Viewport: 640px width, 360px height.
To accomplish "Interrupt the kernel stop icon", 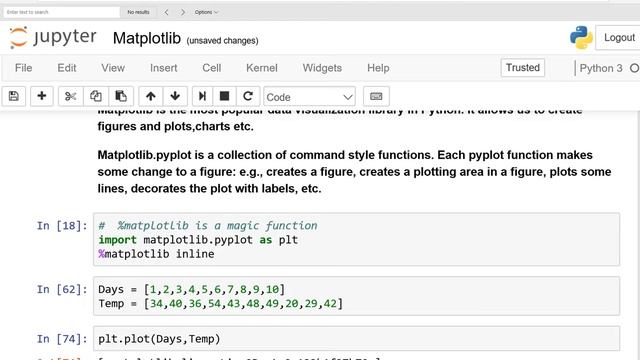I will [224, 96].
